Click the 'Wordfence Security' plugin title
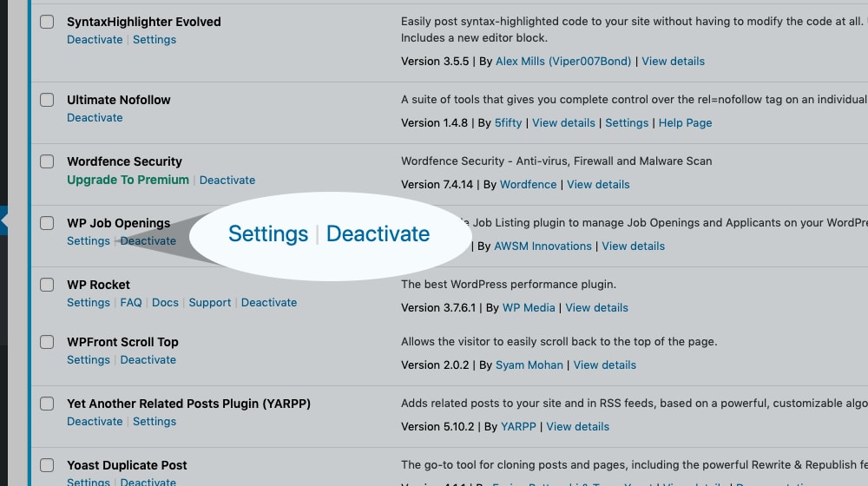 (x=124, y=161)
